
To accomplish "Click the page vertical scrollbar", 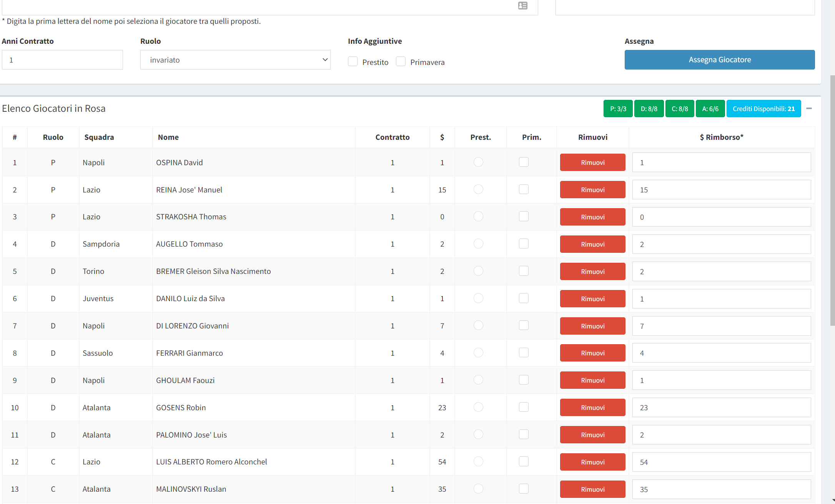I will coord(832,200).
